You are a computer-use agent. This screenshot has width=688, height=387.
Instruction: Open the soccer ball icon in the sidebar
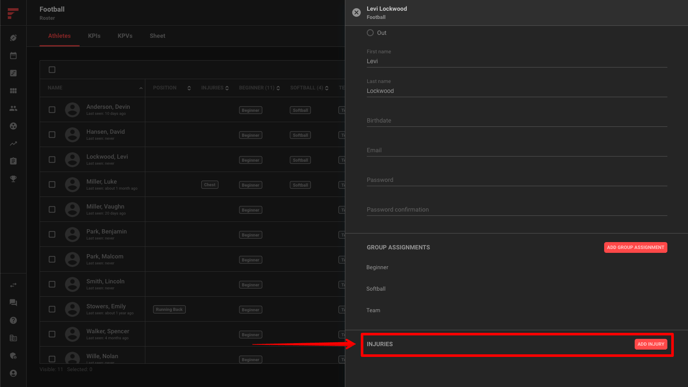tap(13, 126)
